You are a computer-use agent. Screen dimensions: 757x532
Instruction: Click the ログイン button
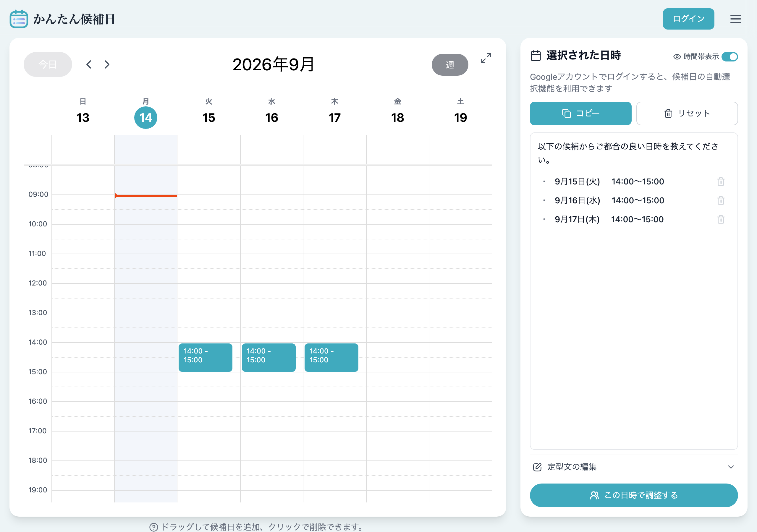(x=688, y=19)
